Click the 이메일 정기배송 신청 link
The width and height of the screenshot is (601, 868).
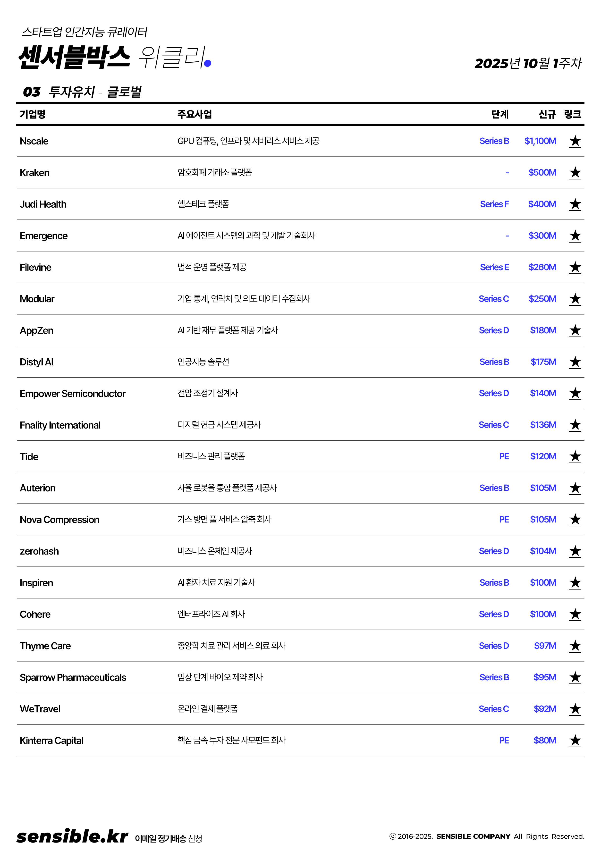click(x=168, y=838)
